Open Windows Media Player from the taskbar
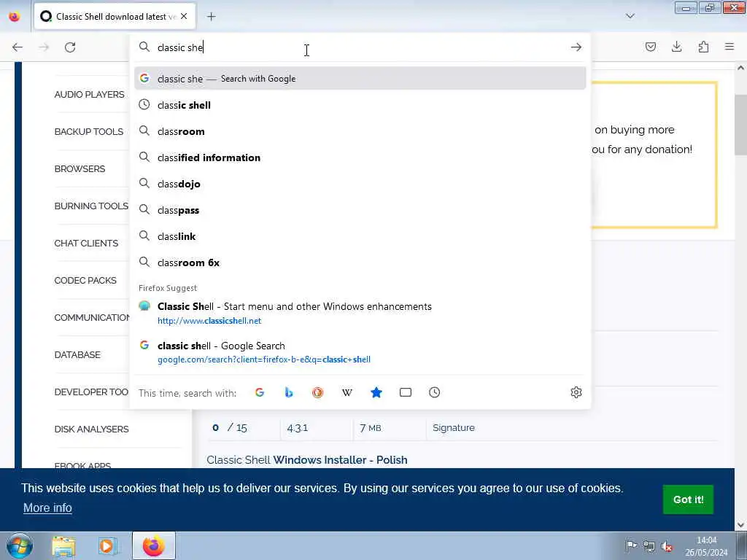The width and height of the screenshot is (747, 560). pyautogui.click(x=108, y=545)
